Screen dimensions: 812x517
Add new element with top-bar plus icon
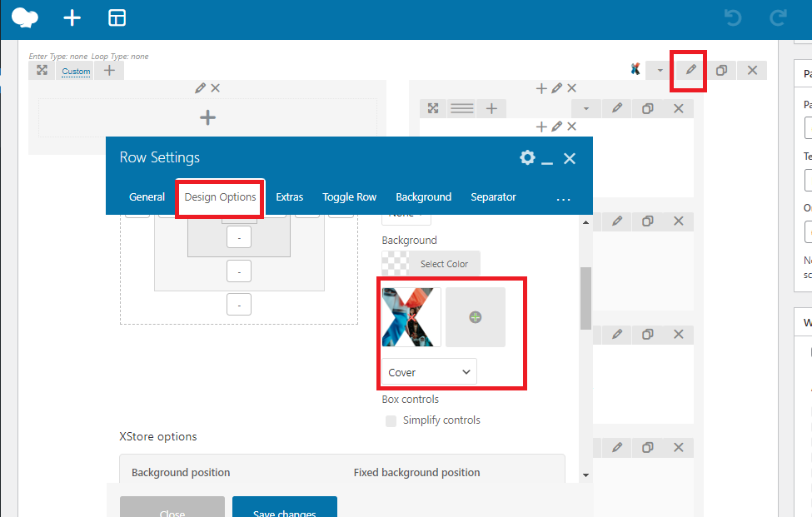(x=72, y=18)
